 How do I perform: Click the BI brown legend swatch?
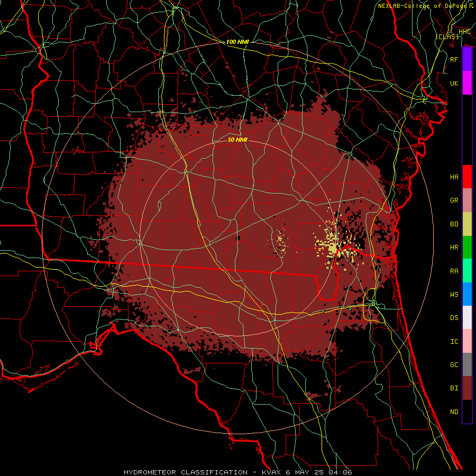point(467,388)
